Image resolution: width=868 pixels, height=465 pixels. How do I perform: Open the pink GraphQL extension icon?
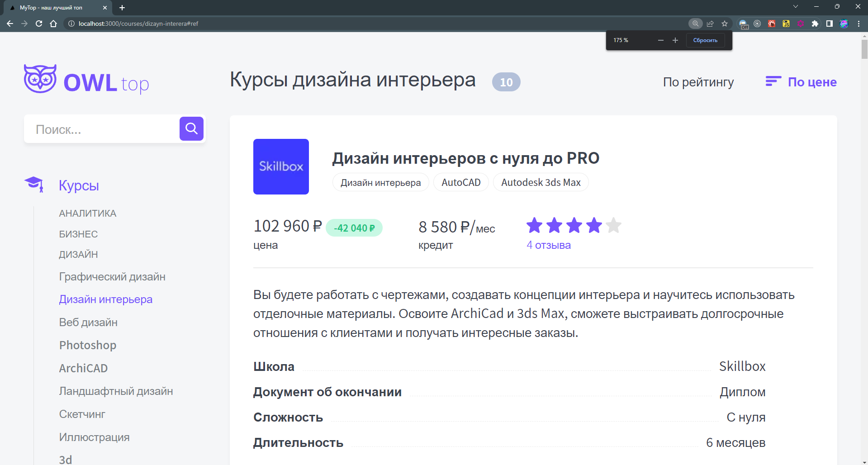click(801, 24)
